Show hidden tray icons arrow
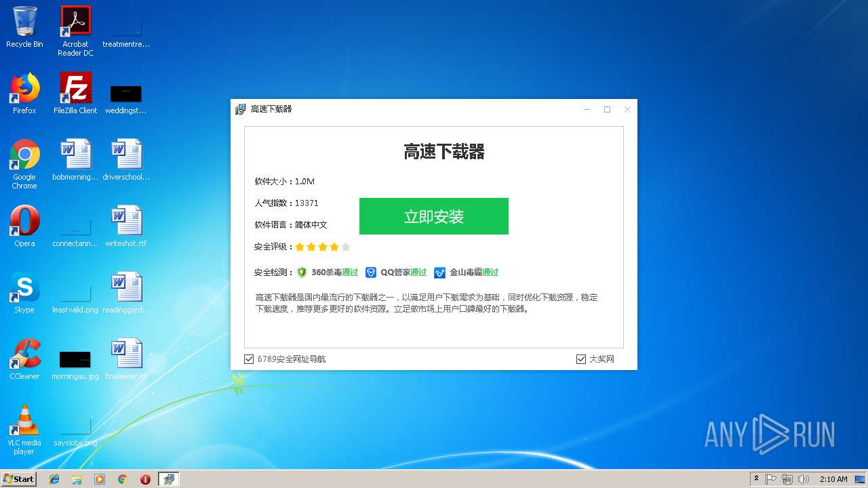The image size is (868, 488). (756, 479)
